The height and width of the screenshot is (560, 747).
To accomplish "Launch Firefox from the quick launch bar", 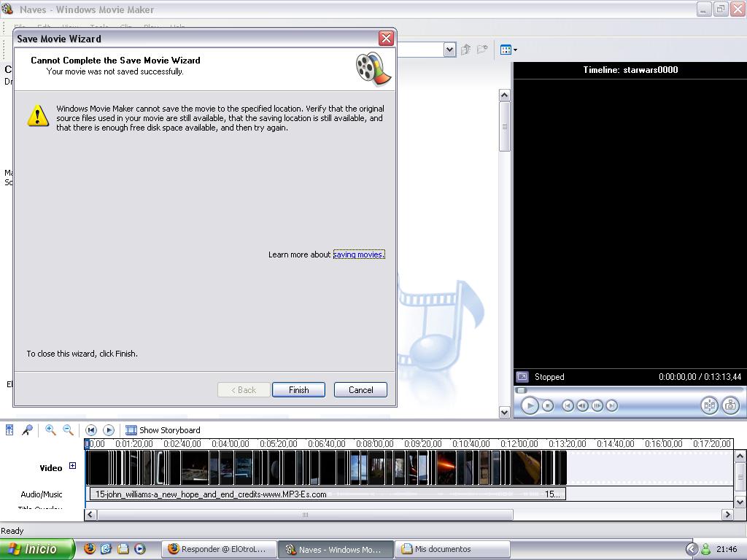I will click(89, 548).
